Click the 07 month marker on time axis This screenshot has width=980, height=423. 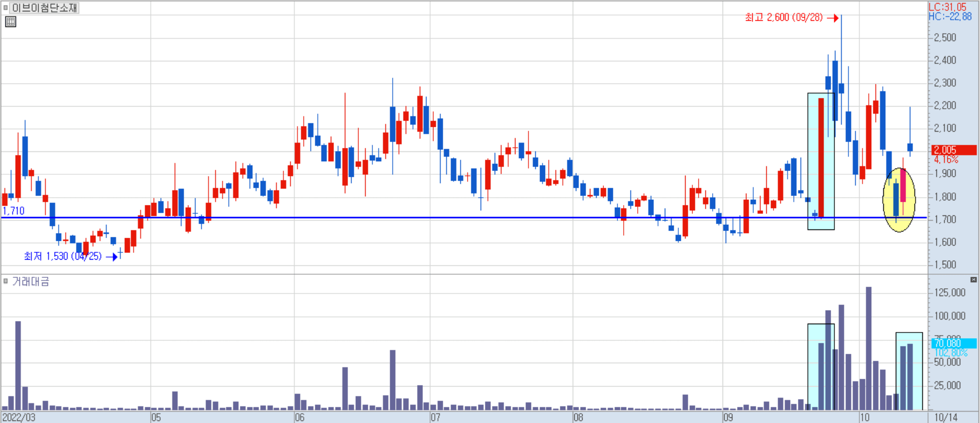pyautogui.click(x=435, y=417)
